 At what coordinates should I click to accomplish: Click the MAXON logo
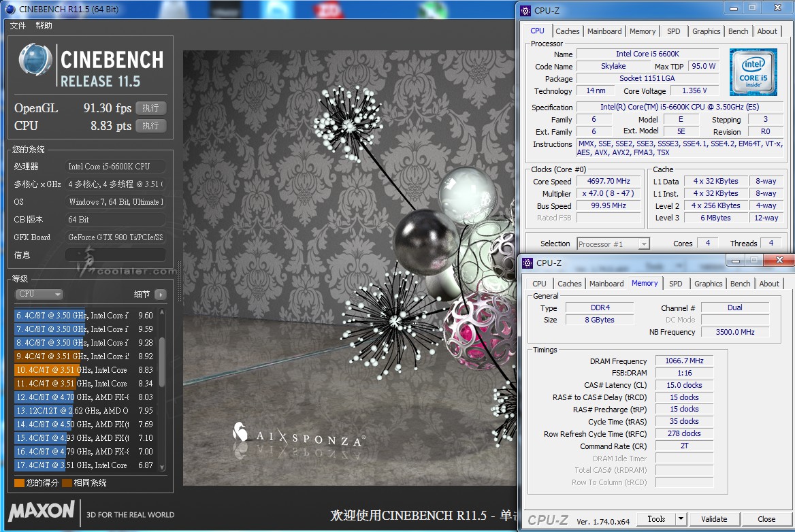[42, 511]
